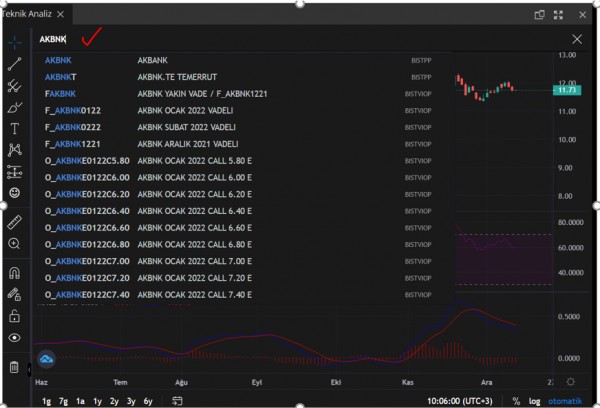The width and height of the screenshot is (600, 408).
Task: Collapse the drawing toolbar side arrow
Action: [29, 370]
